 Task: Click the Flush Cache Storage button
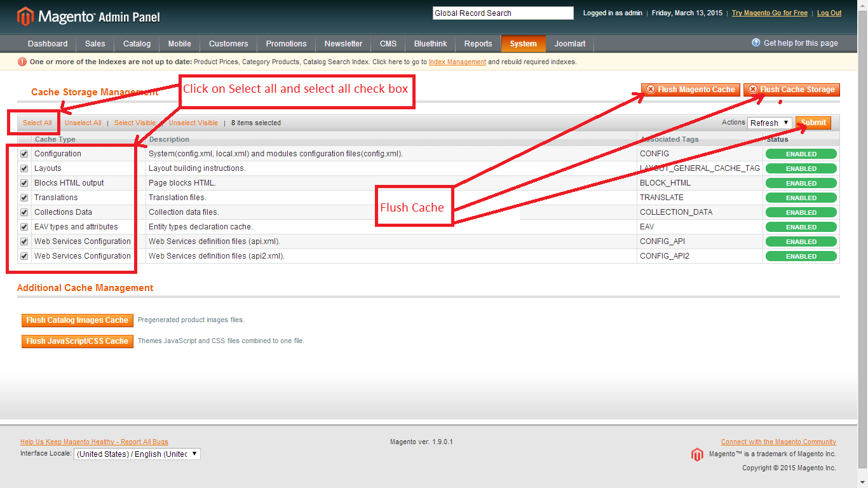[792, 90]
